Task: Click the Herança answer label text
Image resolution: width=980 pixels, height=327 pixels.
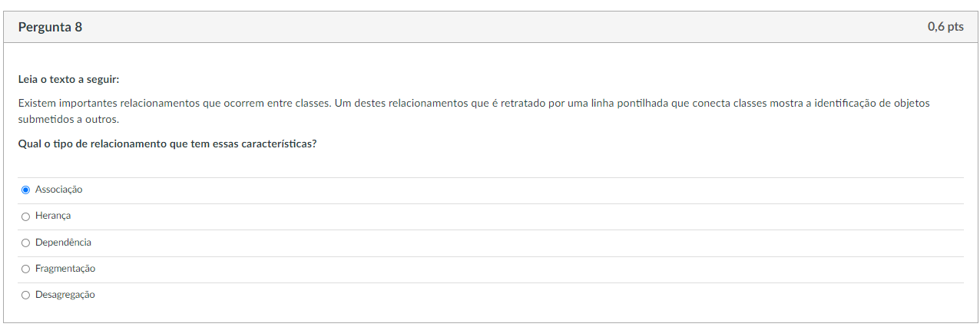Action: point(53,216)
